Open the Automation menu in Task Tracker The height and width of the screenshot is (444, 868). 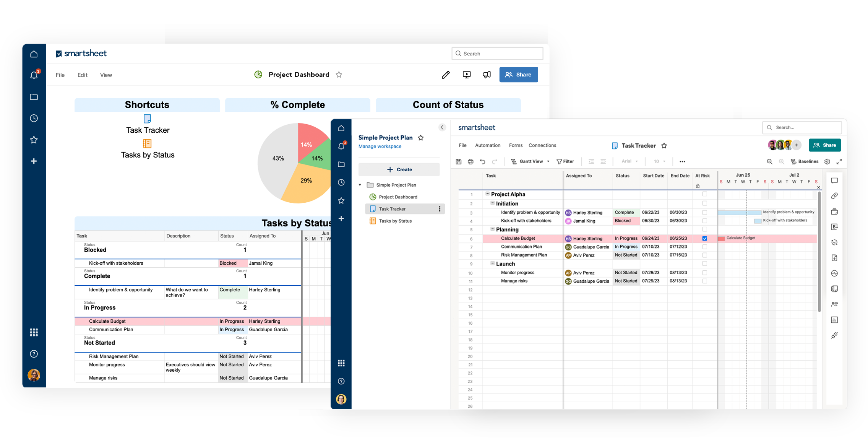488,145
